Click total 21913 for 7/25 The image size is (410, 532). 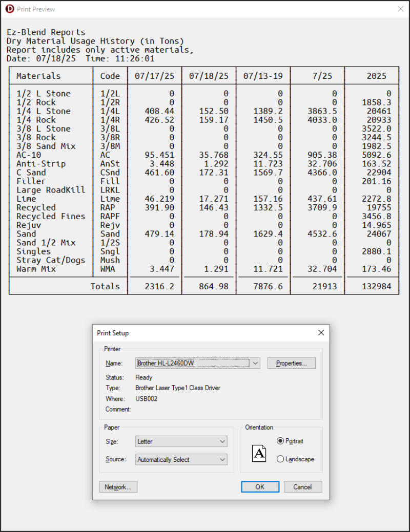click(325, 286)
